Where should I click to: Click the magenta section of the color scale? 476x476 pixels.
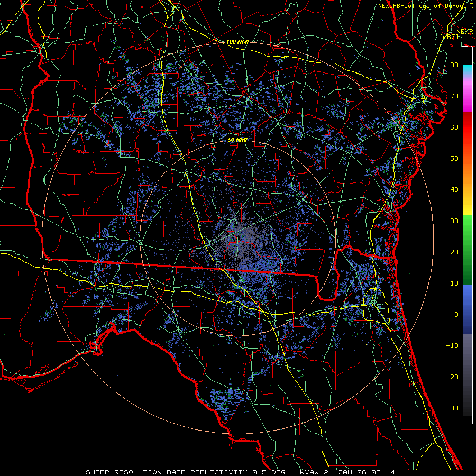467,94
